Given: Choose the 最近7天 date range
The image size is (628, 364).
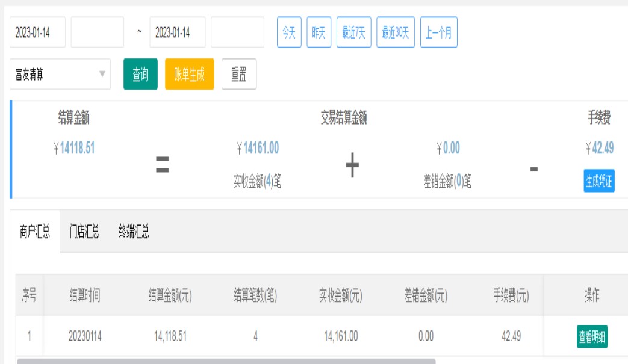Looking at the screenshot, I should [x=353, y=32].
